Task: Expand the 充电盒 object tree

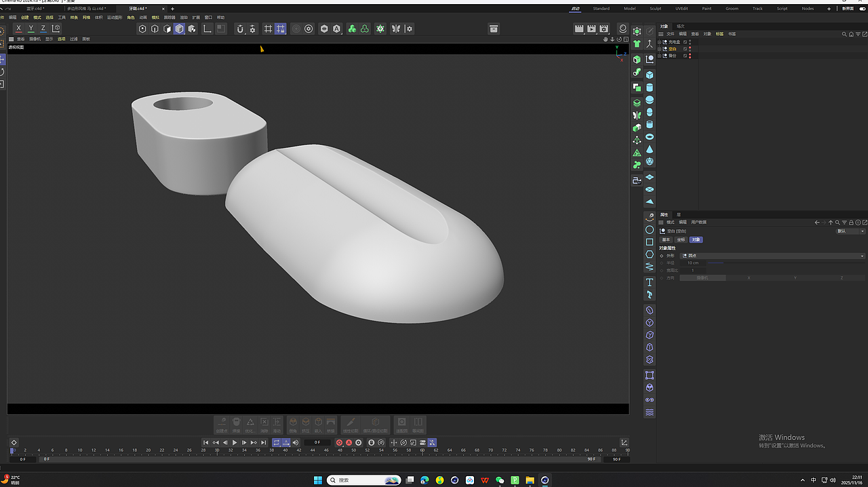Action: [x=660, y=42]
